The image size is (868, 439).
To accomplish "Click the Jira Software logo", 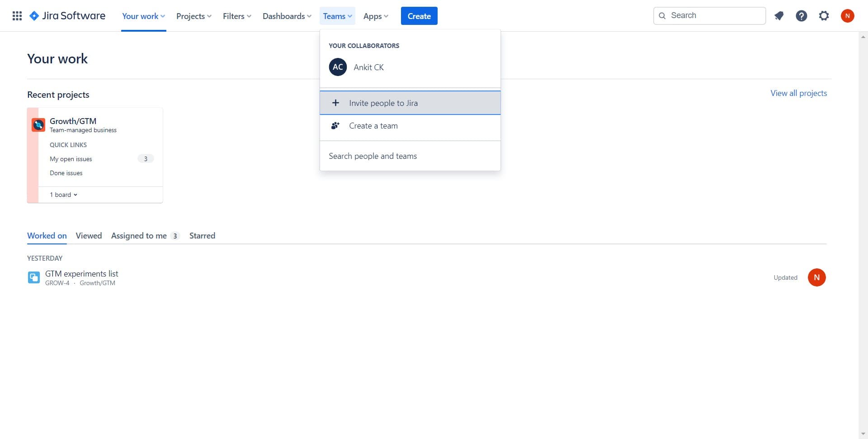I will pyautogui.click(x=67, y=15).
